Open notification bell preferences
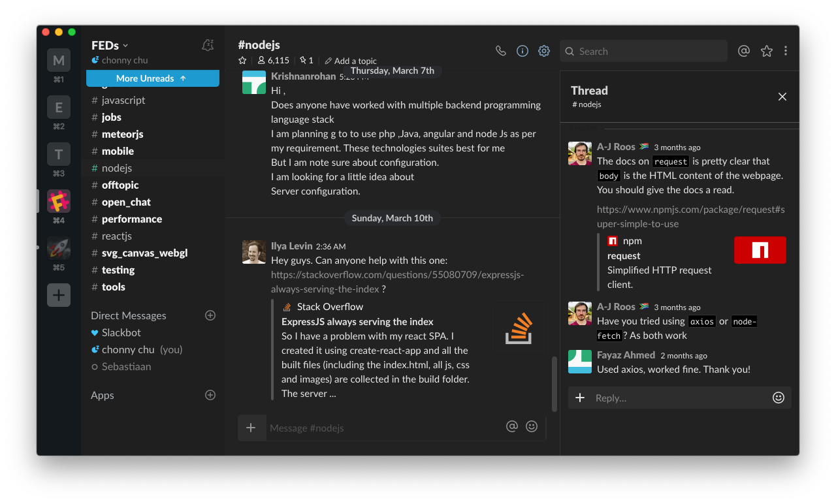 pos(208,45)
